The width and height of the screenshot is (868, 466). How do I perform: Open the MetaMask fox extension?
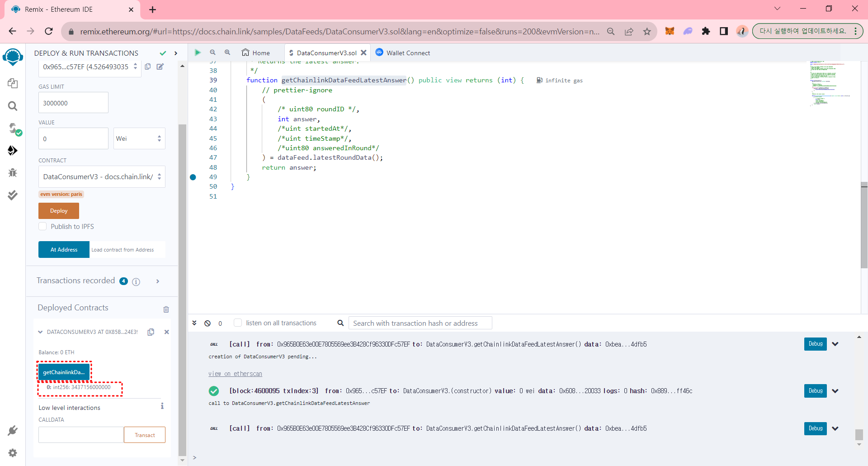click(x=670, y=31)
